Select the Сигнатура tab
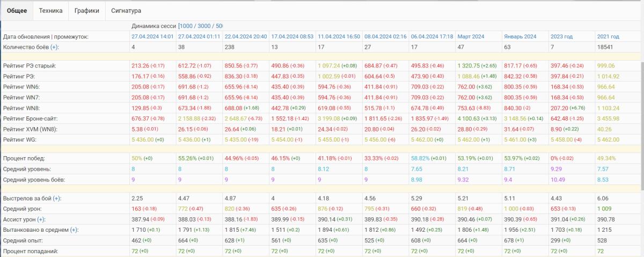This screenshot has width=644, height=257. pos(126,10)
